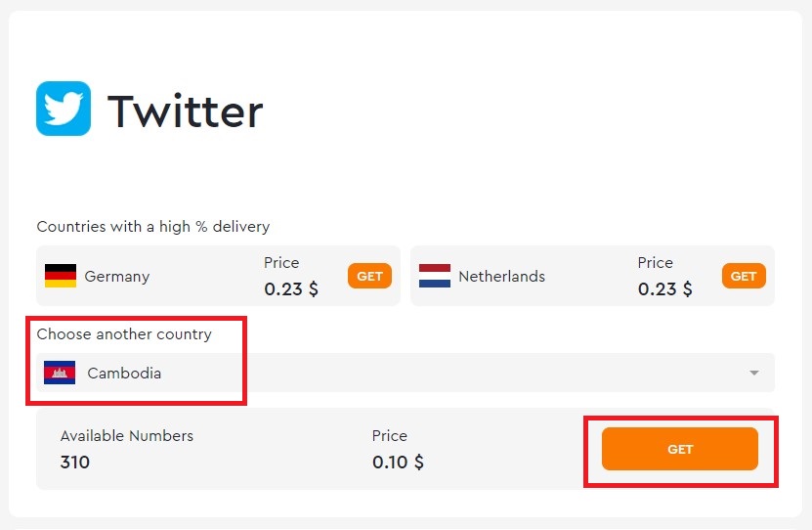Click the Netherlands flag icon
Image resolution: width=812 pixels, height=530 pixels.
pos(435,276)
